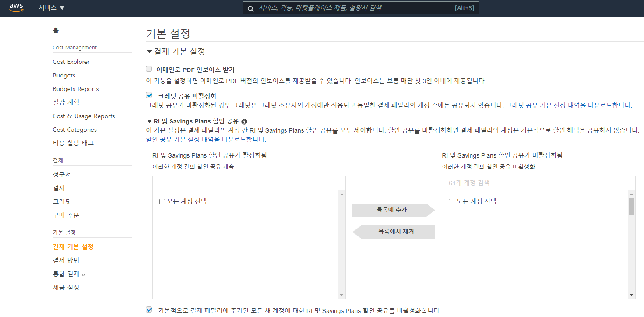Open 결제 page in sidebar
Image resolution: width=644 pixels, height=317 pixels.
pos(59,188)
